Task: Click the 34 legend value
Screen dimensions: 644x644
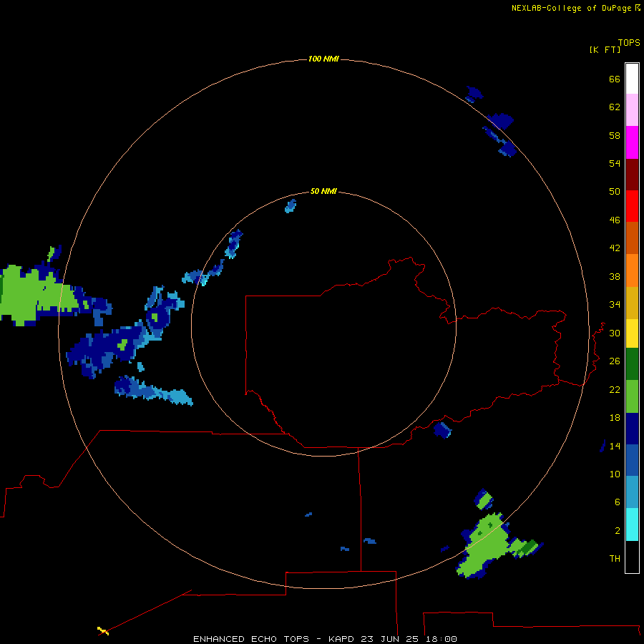Action: click(615, 304)
